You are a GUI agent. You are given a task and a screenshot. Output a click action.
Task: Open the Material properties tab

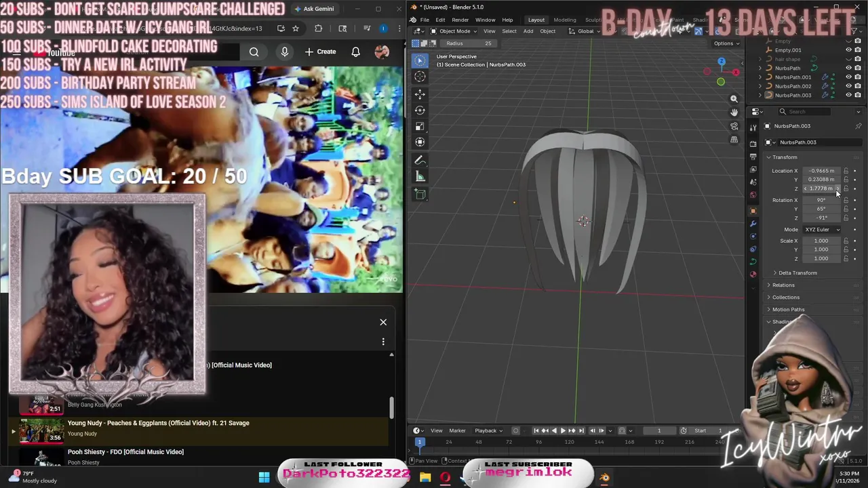point(753,274)
